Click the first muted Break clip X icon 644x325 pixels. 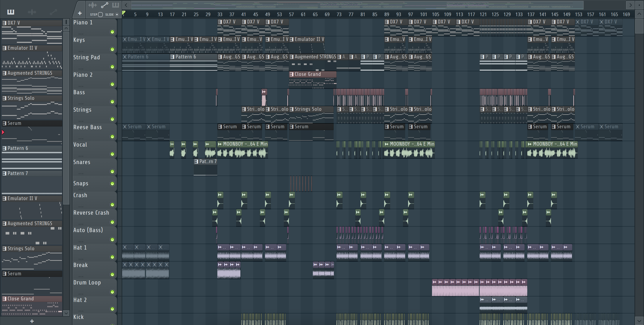pyautogui.click(x=125, y=264)
